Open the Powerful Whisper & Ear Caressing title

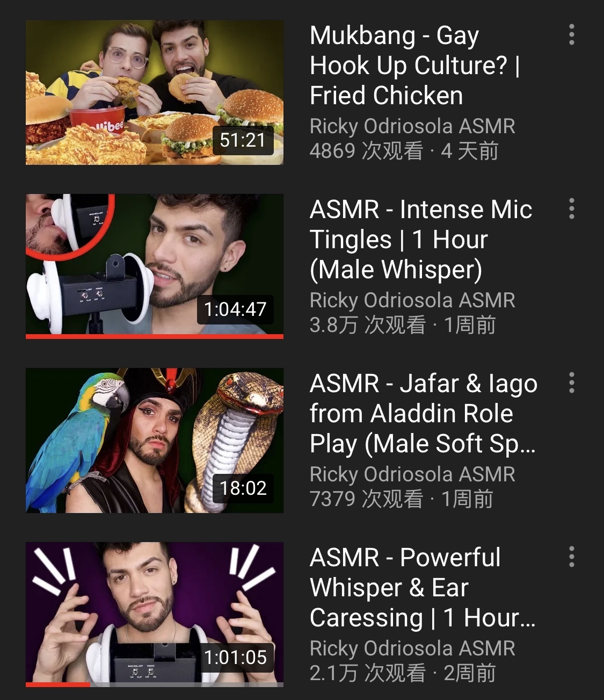[423, 588]
